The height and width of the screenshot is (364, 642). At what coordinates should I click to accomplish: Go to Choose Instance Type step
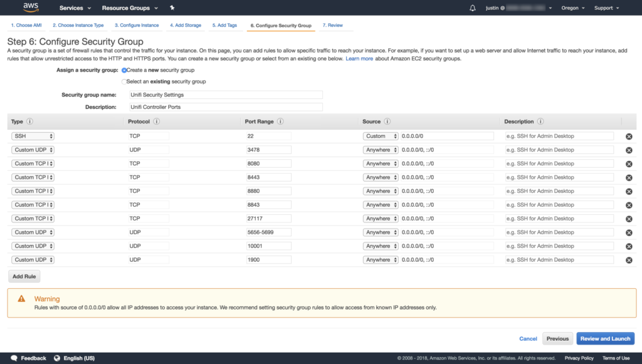[78, 25]
